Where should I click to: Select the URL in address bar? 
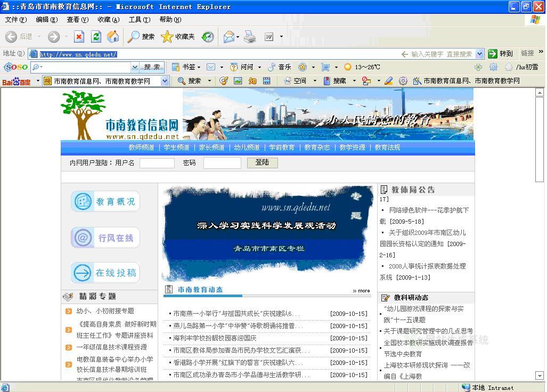pyautogui.click(x=78, y=54)
